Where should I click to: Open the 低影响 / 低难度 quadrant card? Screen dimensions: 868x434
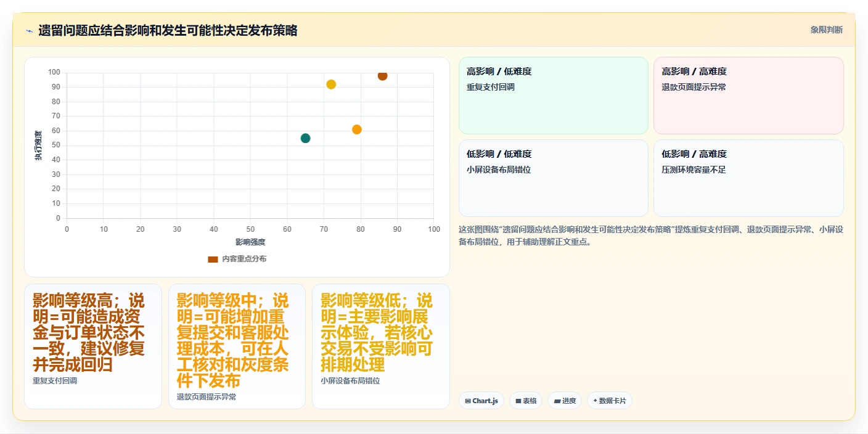click(553, 178)
